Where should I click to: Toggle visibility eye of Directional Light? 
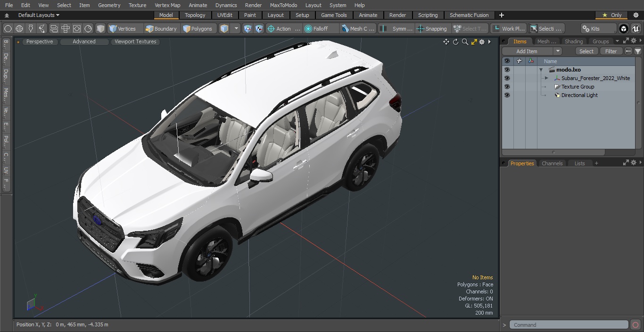(507, 95)
